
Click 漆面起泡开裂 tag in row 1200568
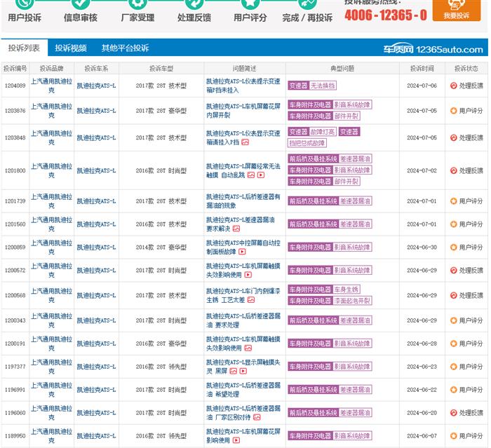[352, 301]
